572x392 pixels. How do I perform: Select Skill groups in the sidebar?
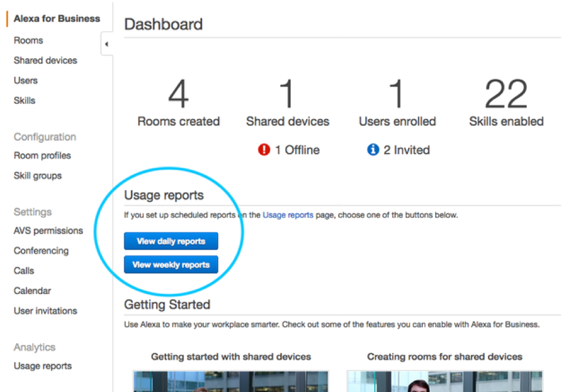(38, 176)
